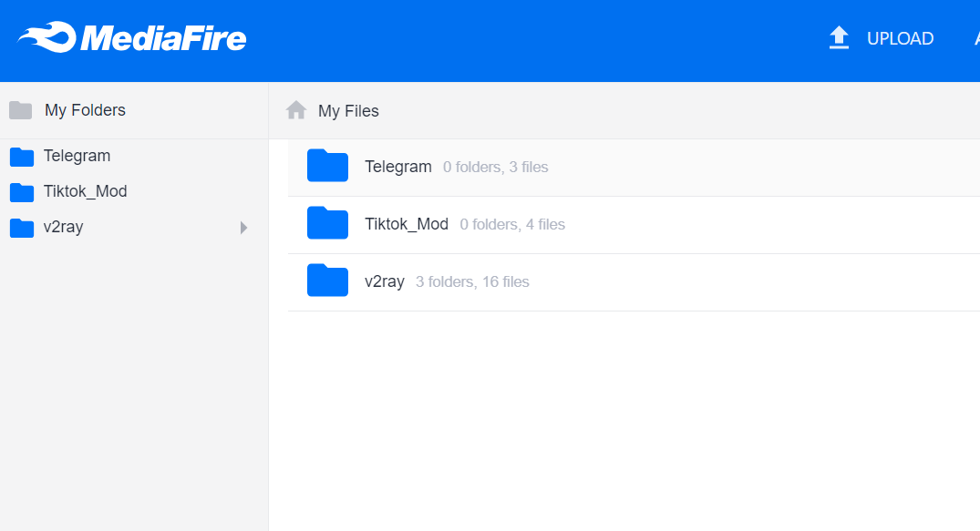
Task: Open Tiktok_Mod folder name in main list
Action: click(406, 224)
